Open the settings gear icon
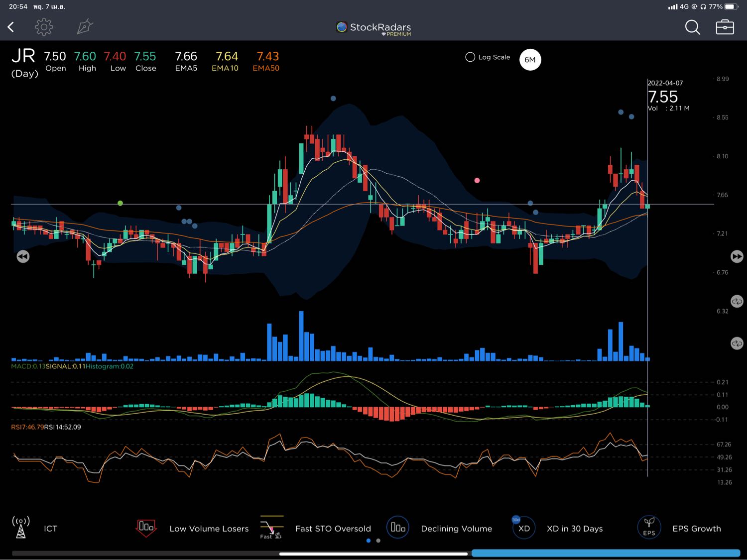The image size is (747, 560). tap(44, 27)
